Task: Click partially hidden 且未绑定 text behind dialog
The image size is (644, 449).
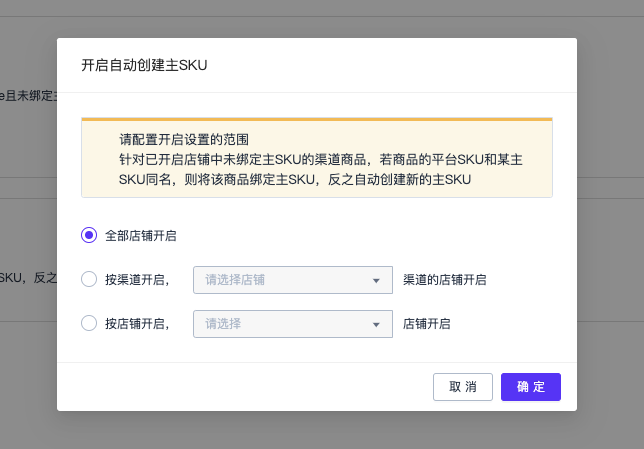Action: pos(28,96)
